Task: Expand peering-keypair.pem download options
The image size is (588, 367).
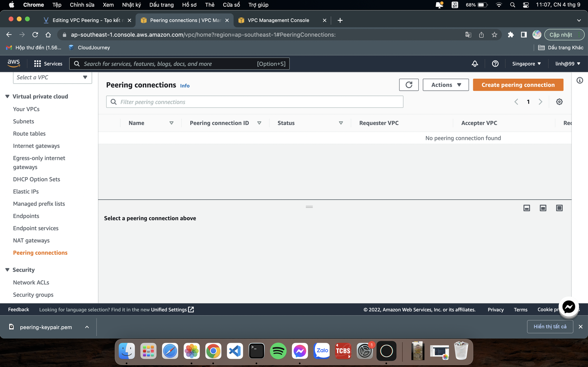Action: 87,327
